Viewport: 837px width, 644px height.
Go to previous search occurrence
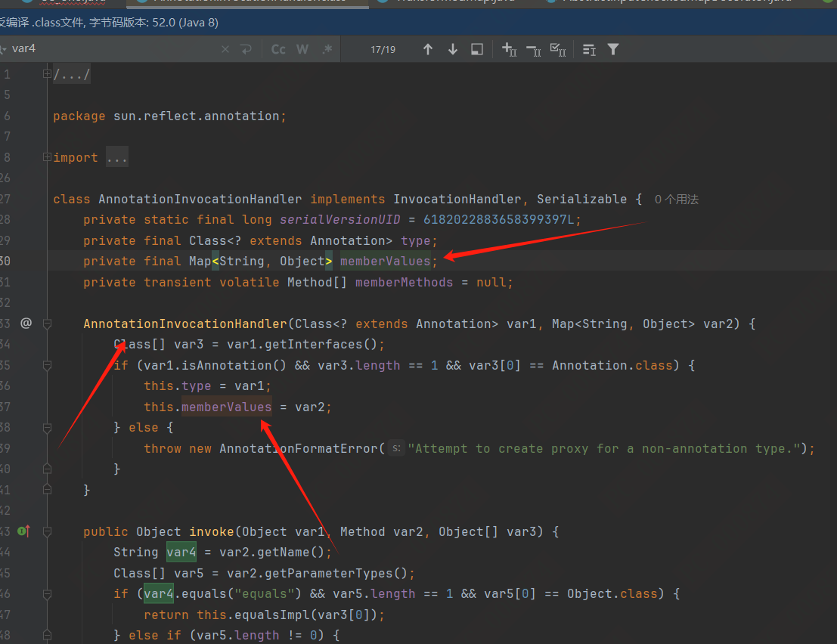click(x=428, y=49)
